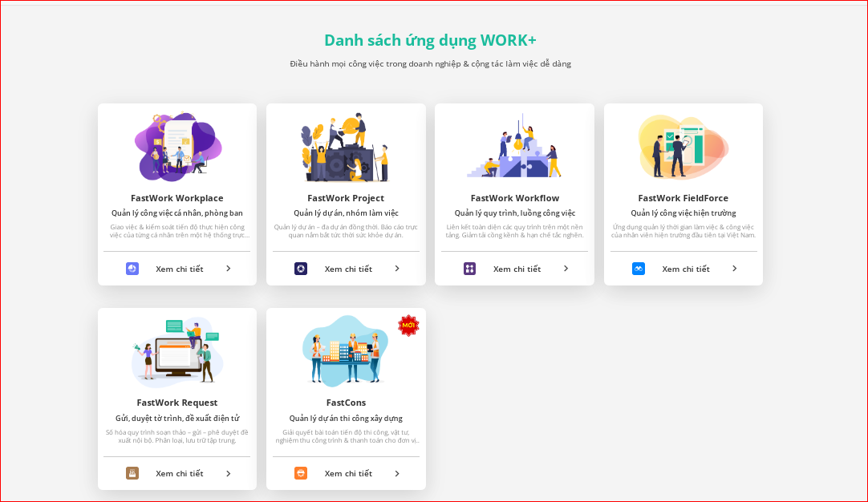Click the brown FastWork Request document icon
Viewport: 868px width, 502px height.
[x=132, y=473]
